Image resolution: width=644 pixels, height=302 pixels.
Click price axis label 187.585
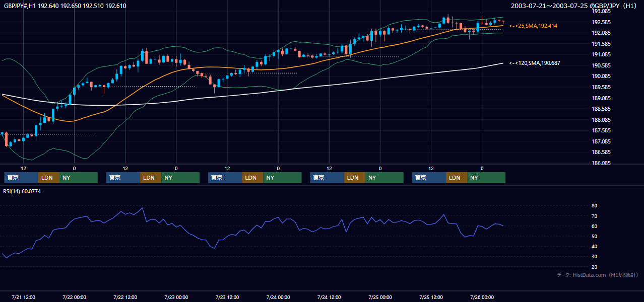click(x=601, y=130)
